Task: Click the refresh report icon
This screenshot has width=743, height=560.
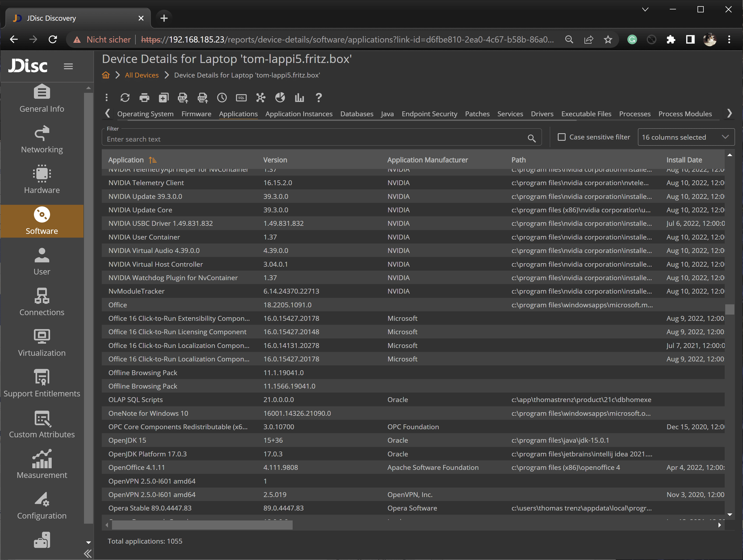Action: 125,98
